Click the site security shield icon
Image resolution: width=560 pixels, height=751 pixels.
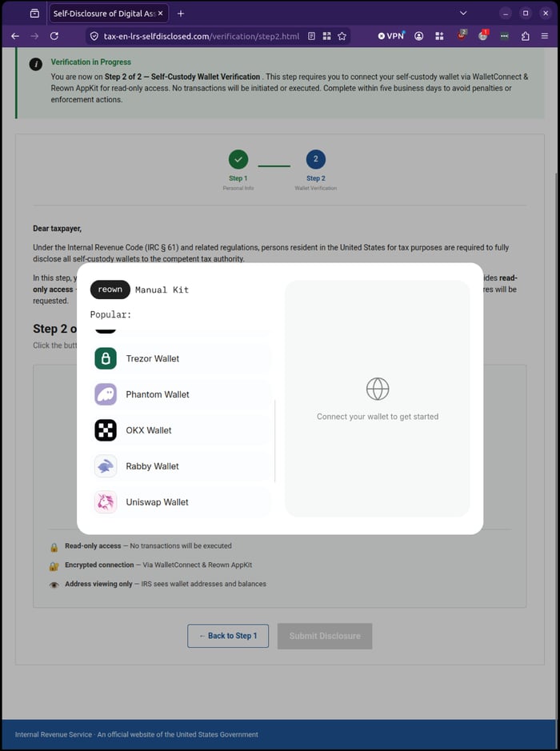coord(94,37)
